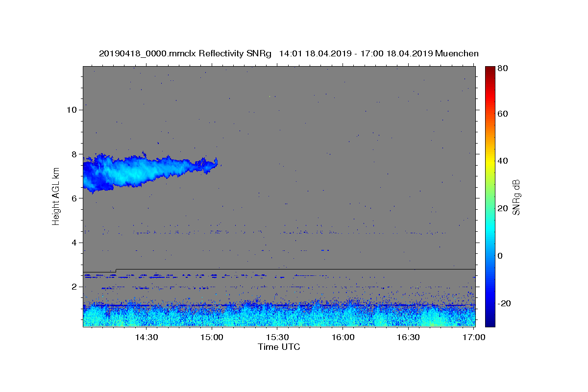Click the height axis label 10
Screen dimensions: 588x392
click(72, 110)
